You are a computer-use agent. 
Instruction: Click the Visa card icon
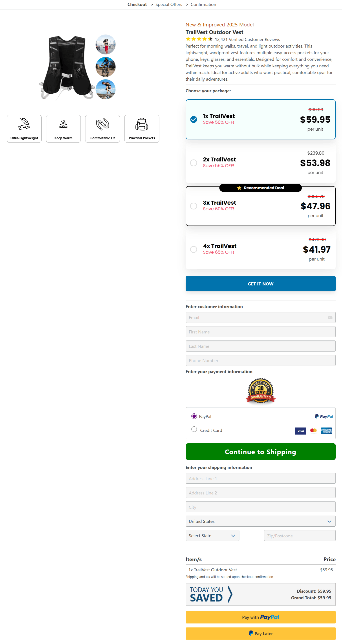coord(300,431)
